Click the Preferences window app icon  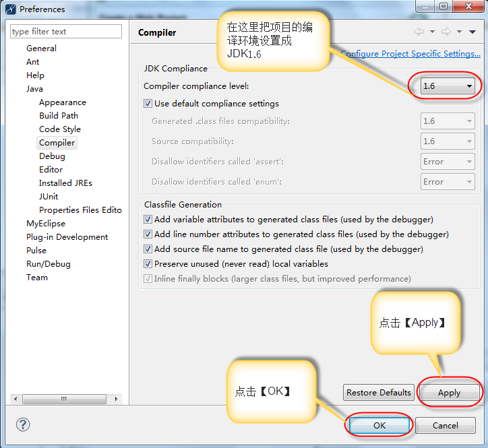click(x=11, y=9)
